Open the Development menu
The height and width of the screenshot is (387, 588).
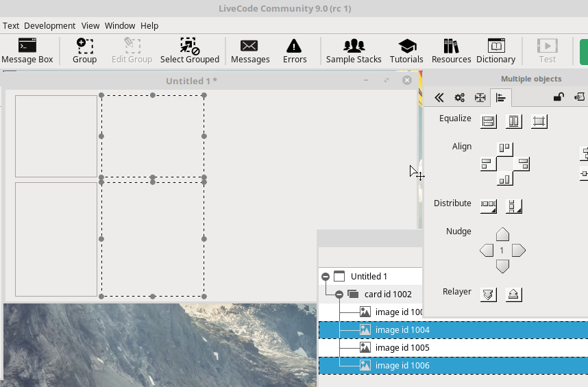tap(49, 25)
